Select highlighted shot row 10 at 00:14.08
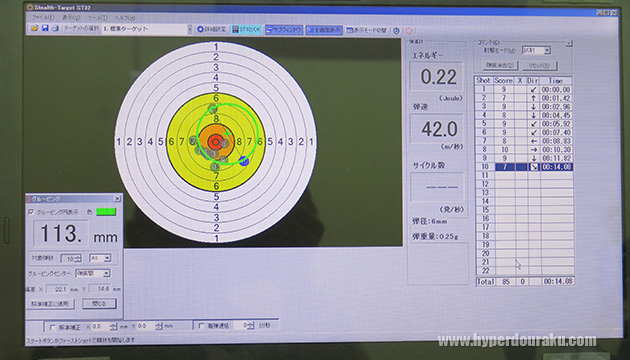The width and height of the screenshot is (630, 360). click(524, 167)
